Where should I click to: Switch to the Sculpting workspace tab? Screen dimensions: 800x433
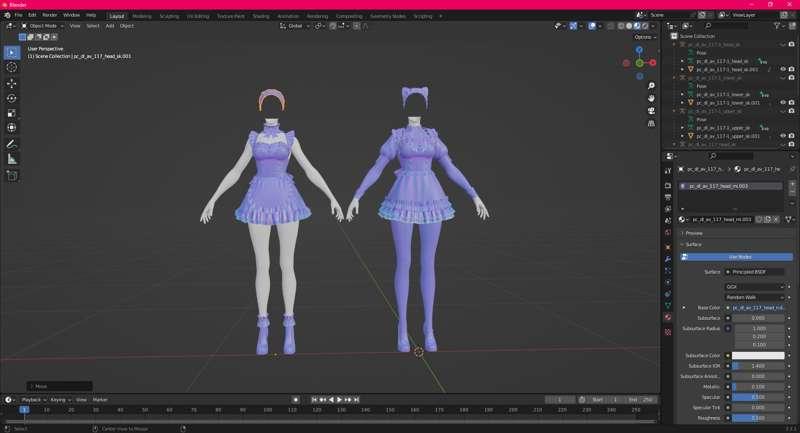(169, 16)
